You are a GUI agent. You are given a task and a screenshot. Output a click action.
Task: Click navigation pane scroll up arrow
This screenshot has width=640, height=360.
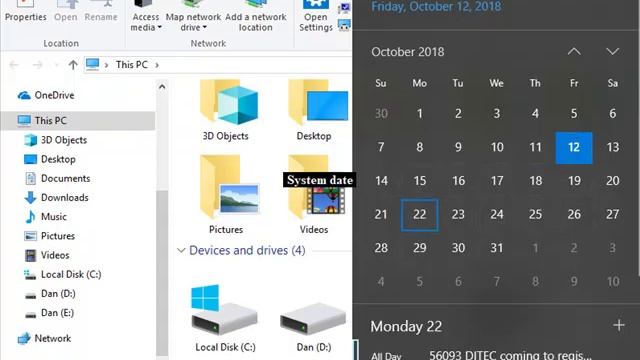tap(162, 87)
